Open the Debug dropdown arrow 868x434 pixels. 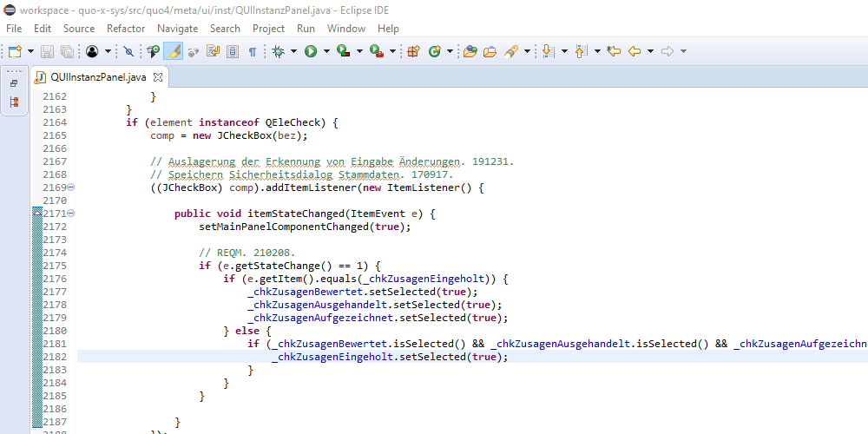tap(293, 51)
